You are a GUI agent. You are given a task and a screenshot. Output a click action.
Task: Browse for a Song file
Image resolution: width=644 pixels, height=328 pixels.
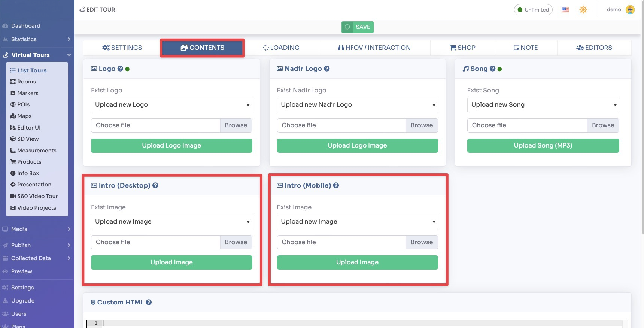(x=603, y=125)
